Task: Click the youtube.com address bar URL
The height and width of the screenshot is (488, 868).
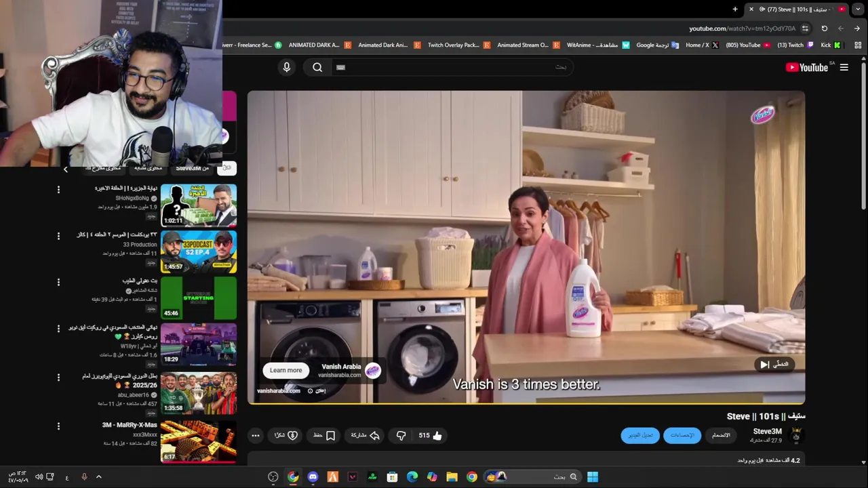Action: [x=742, y=28]
